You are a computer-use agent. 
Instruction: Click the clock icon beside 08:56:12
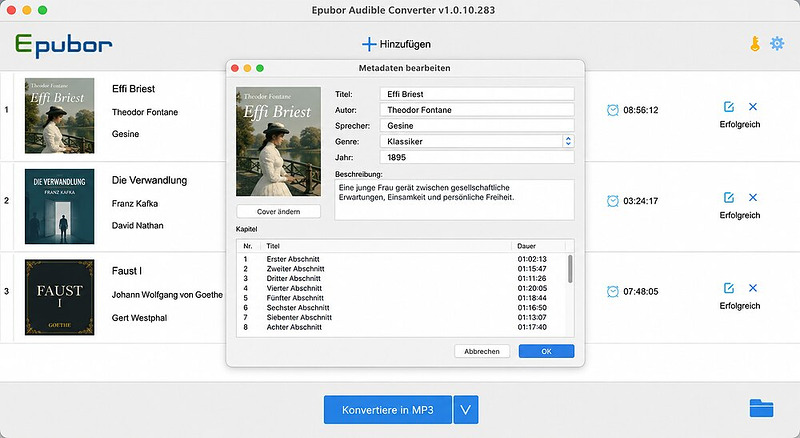click(x=612, y=110)
